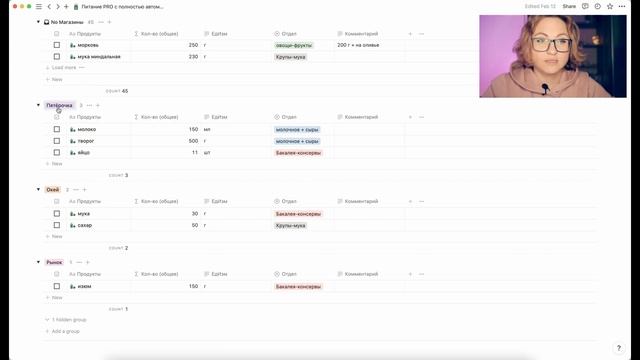640x360 pixels.
Task: Open column options dots in Рынок table
Action: [x=422, y=274]
